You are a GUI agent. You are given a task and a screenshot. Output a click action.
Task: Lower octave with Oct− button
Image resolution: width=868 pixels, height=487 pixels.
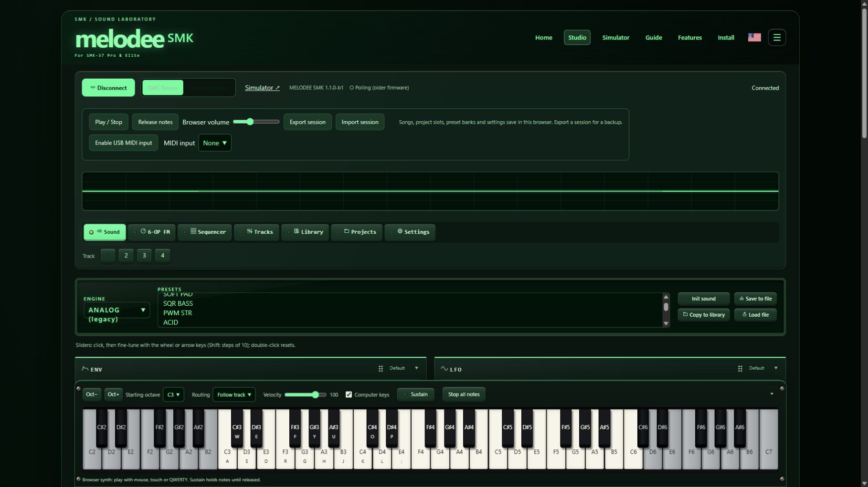(92, 394)
